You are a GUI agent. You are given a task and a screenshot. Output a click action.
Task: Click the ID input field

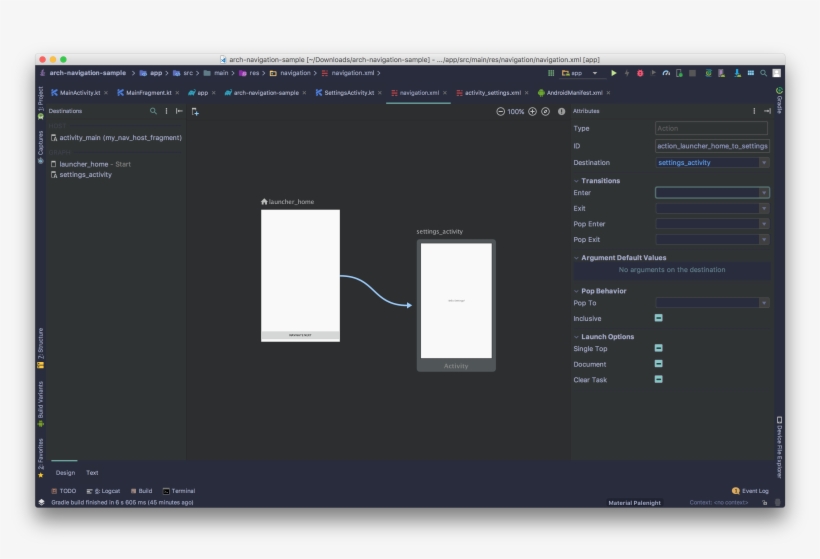[712, 146]
